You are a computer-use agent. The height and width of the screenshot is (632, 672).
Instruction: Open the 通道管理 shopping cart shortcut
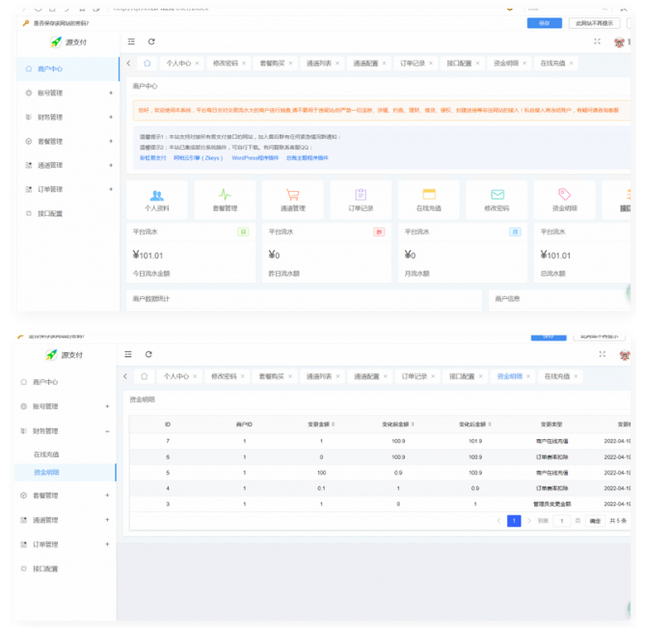[x=292, y=195]
